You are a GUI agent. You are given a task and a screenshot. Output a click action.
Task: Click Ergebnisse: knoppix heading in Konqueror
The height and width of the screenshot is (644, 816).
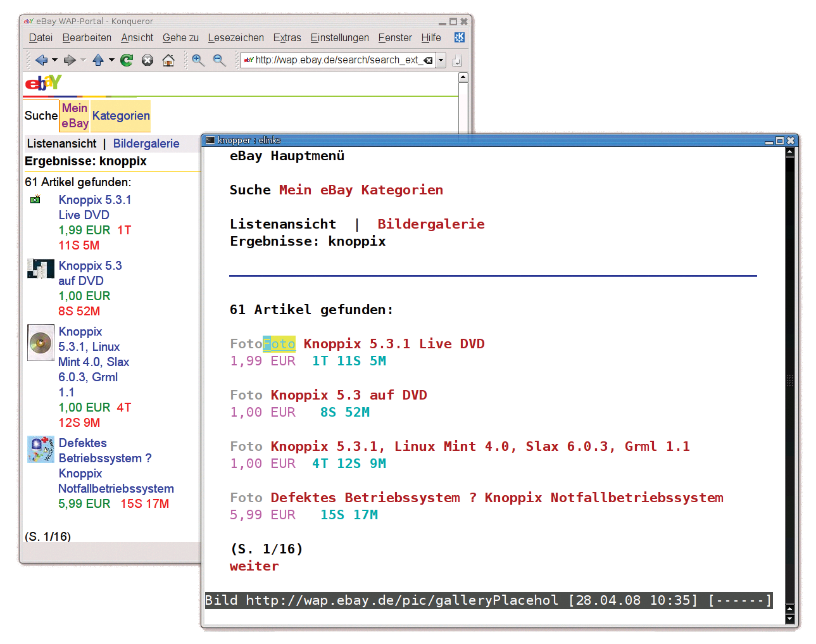[85, 161]
